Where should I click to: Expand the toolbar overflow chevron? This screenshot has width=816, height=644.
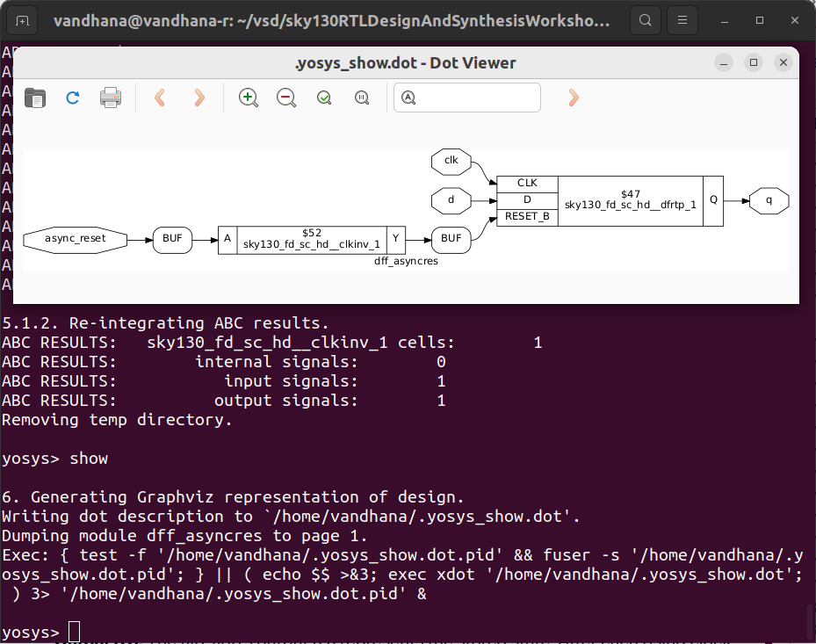click(x=573, y=98)
